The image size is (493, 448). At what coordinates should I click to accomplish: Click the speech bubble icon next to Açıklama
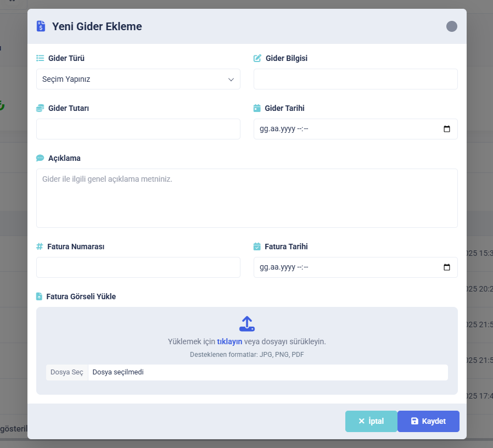pos(40,158)
